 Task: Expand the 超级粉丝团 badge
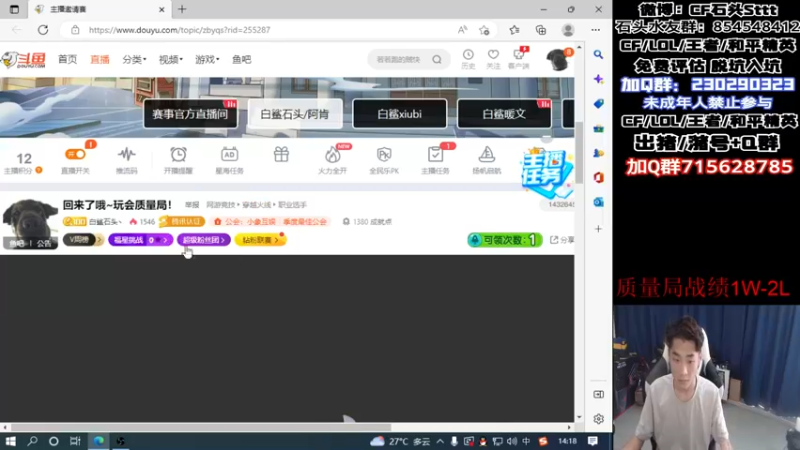click(204, 240)
